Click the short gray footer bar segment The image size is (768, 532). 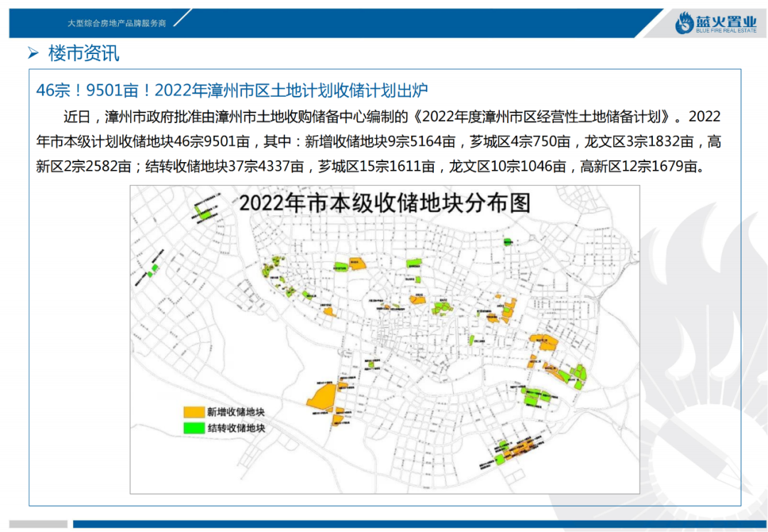(38, 524)
